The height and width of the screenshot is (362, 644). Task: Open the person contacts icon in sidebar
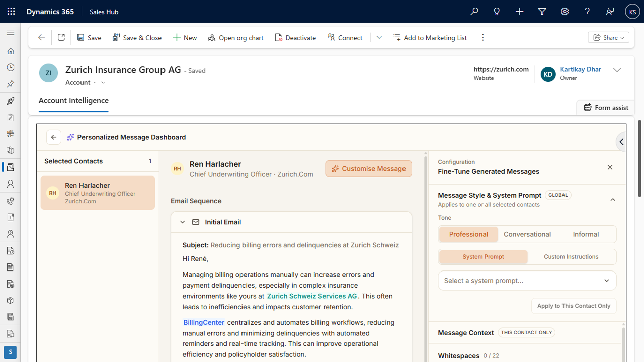point(10,184)
